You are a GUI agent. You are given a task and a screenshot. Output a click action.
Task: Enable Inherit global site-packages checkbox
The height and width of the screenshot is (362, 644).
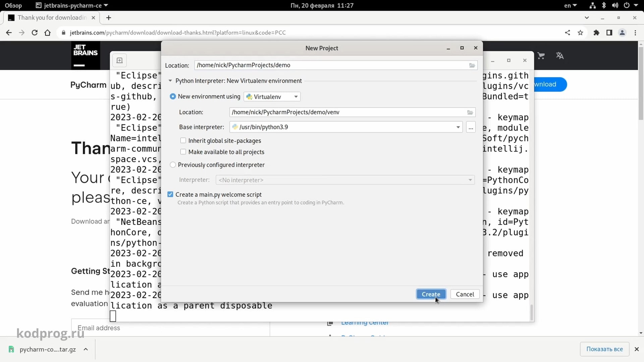(x=183, y=140)
